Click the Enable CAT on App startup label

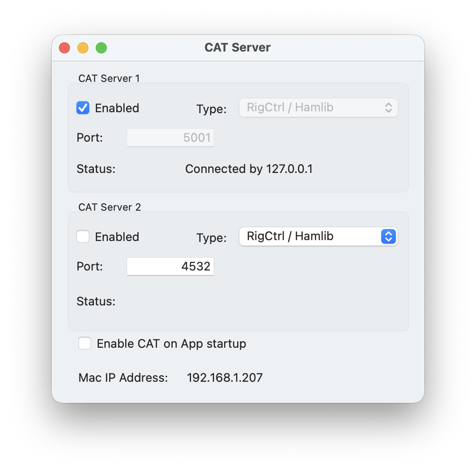(x=171, y=344)
